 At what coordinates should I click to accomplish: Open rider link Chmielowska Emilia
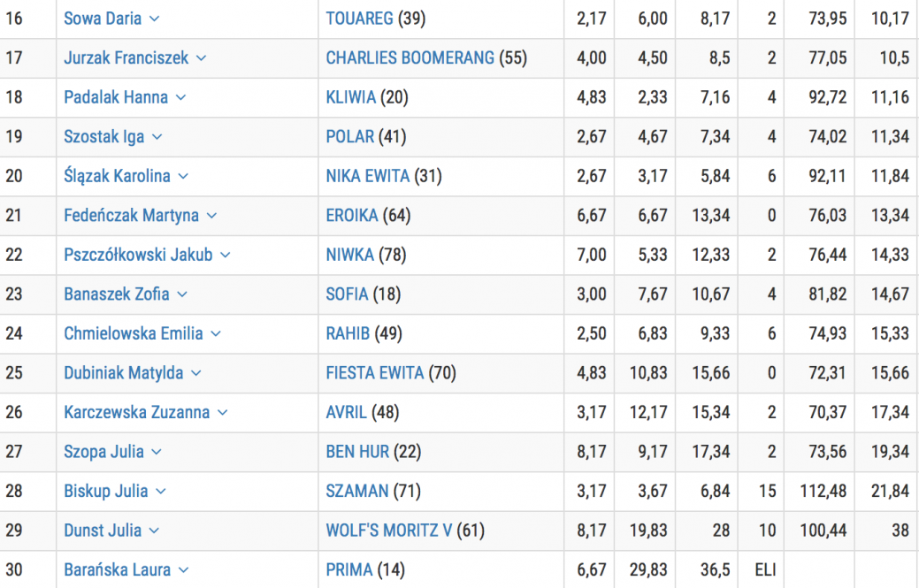point(133,333)
